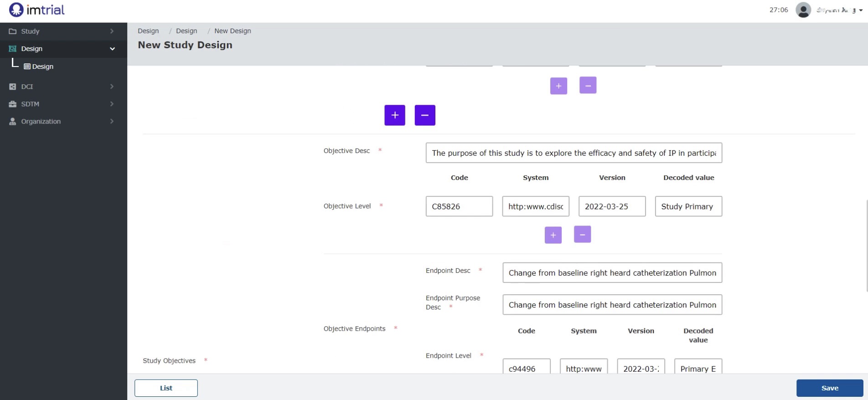This screenshot has height=400, width=868.
Task: Click the Organization person icon
Action: click(13, 121)
